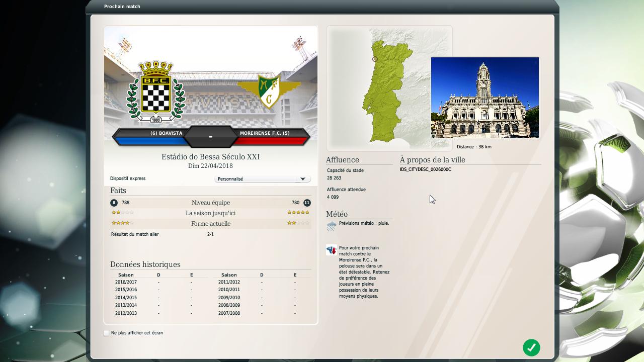Click the 'Prochain match' window title
Screen dimensions: 644x362
coord(122,7)
